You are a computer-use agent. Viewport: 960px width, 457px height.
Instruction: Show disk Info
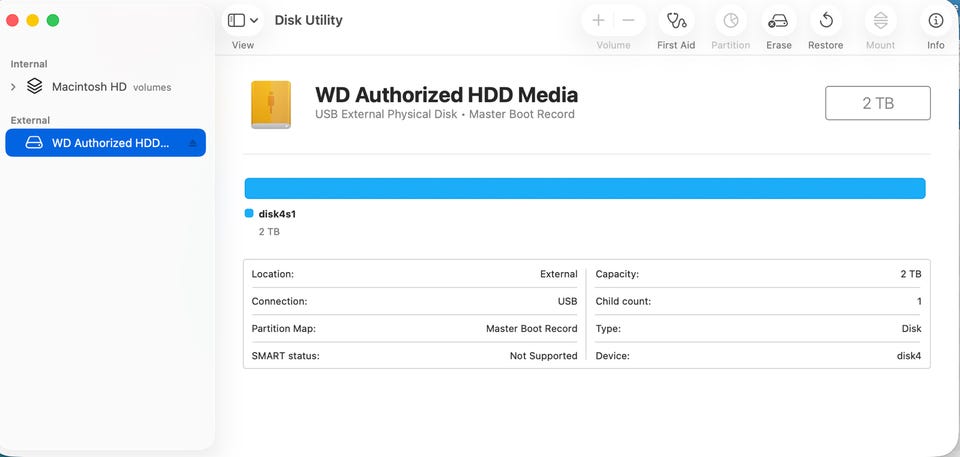(x=936, y=21)
